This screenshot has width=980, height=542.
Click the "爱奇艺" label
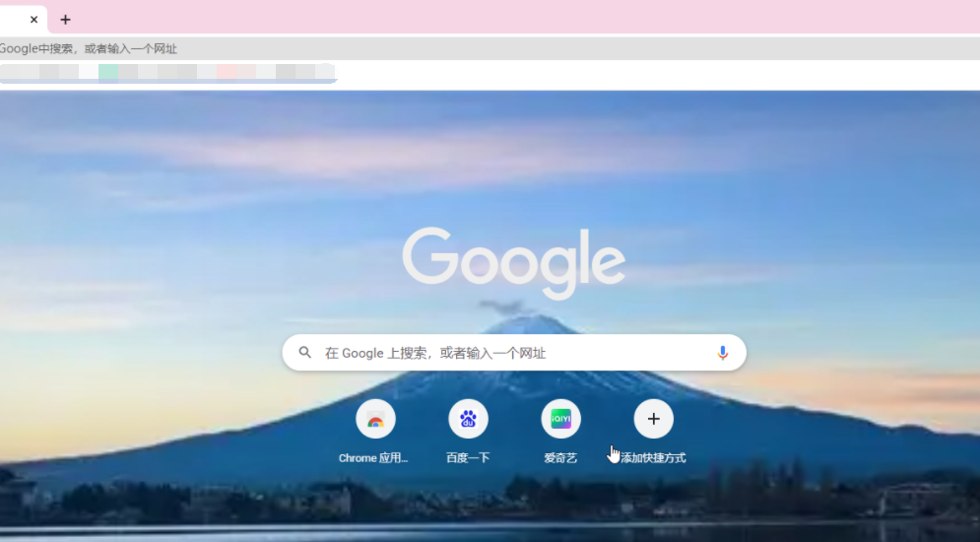pyautogui.click(x=560, y=458)
